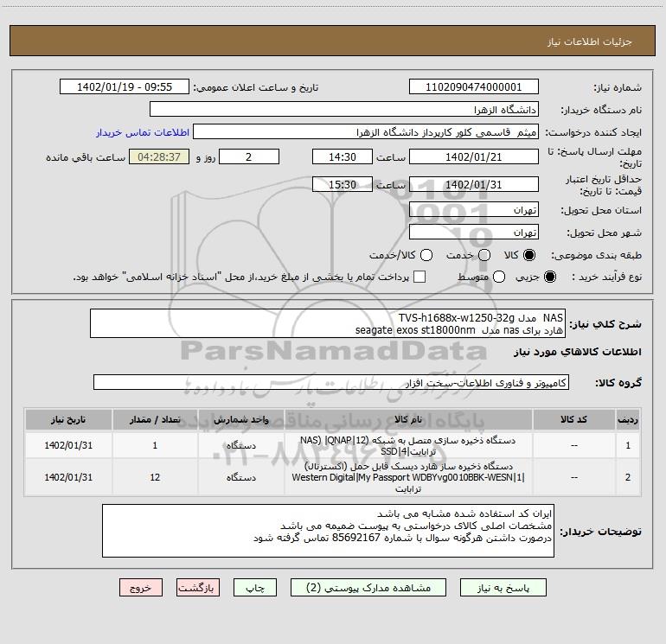Click the کد کالا column header
666x644 pixels.
(x=573, y=419)
